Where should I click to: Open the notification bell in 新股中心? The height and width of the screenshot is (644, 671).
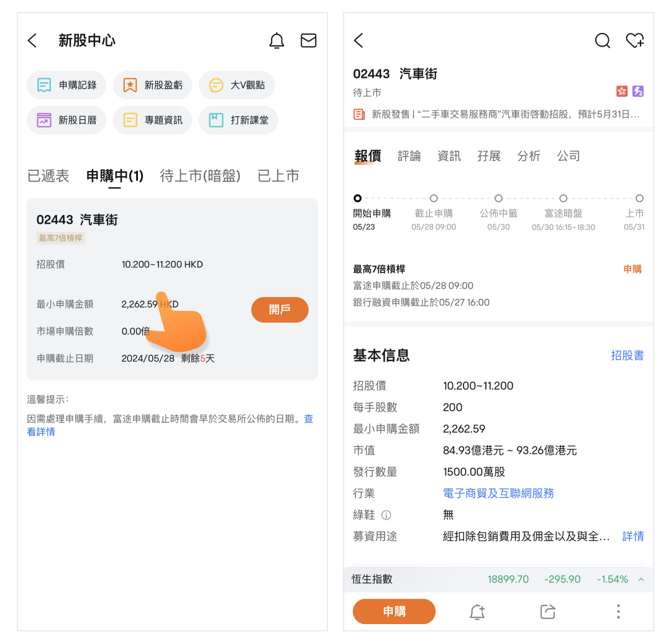click(x=276, y=41)
